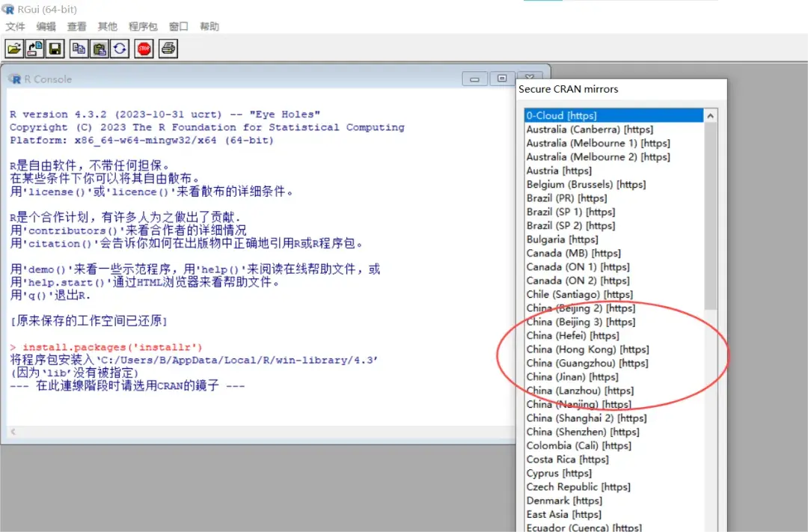The height and width of the screenshot is (532, 808).
Task: Click the Copy and Paste toolbar icon
Action: 120,48
